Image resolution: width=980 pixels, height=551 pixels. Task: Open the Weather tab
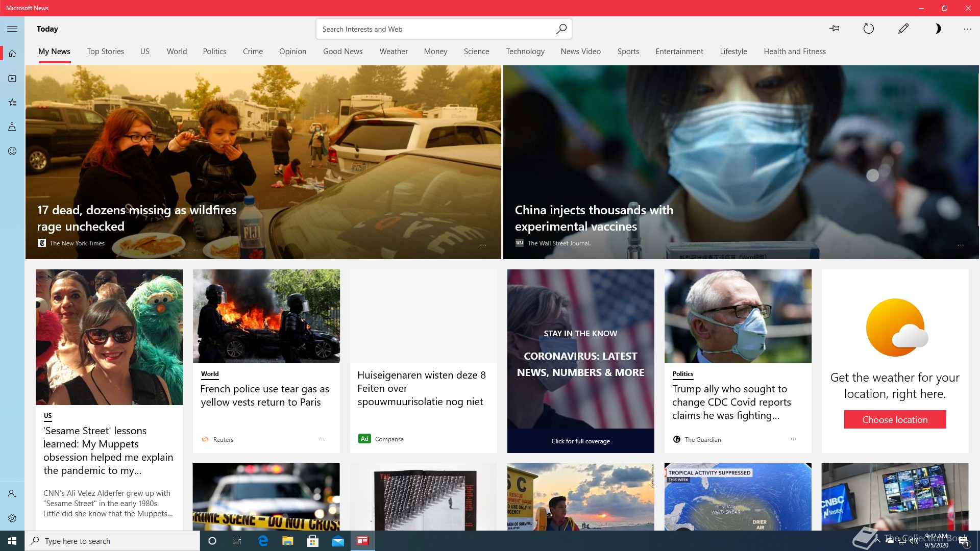click(x=394, y=52)
